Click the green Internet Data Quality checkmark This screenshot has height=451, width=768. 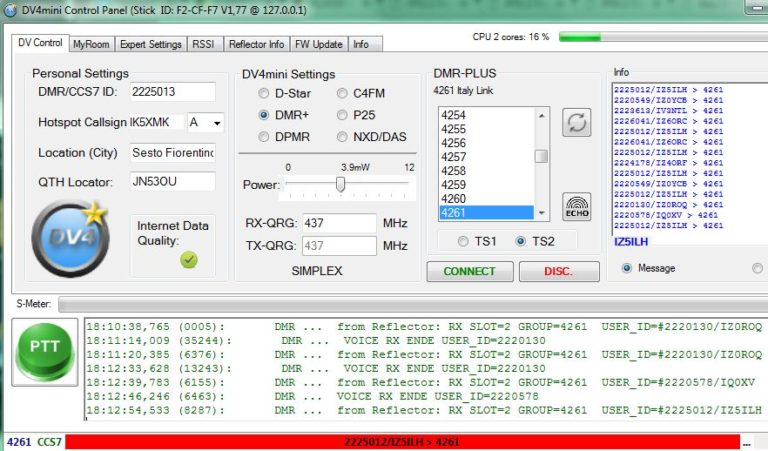189,259
